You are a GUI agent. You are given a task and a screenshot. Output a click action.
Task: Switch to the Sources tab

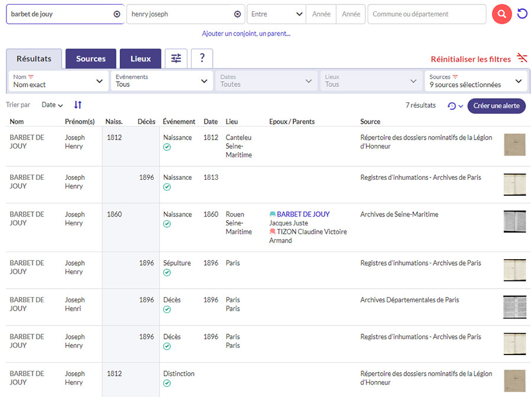tap(91, 59)
